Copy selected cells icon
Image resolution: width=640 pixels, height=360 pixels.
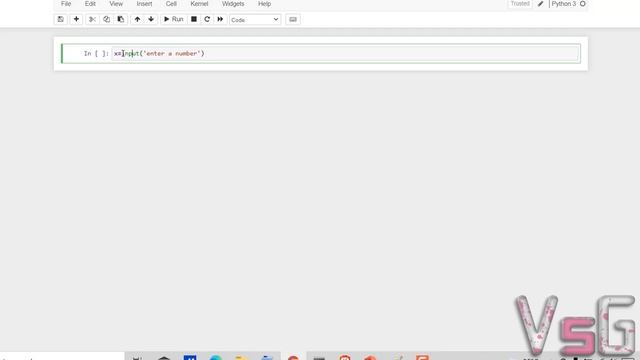[107, 19]
